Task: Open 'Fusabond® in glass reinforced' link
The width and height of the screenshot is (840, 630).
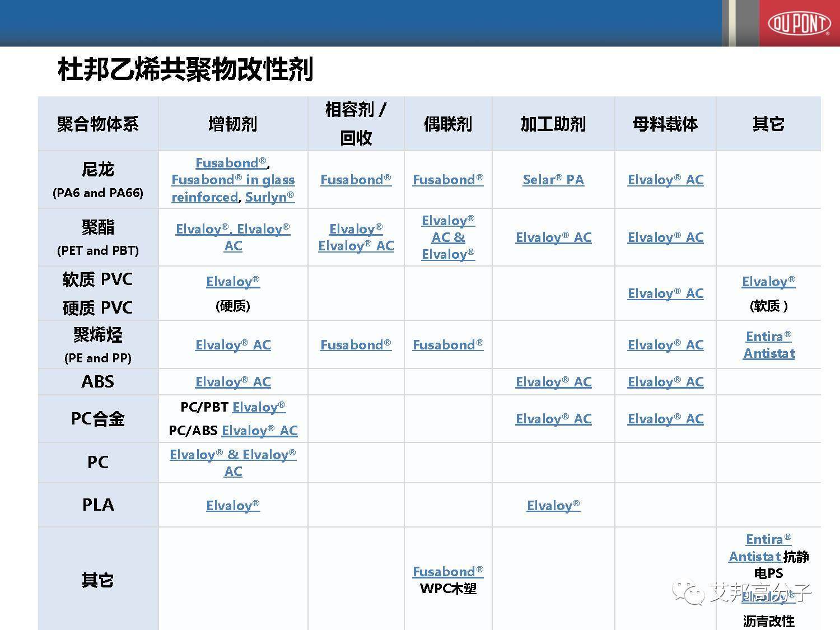Action: [x=233, y=188]
